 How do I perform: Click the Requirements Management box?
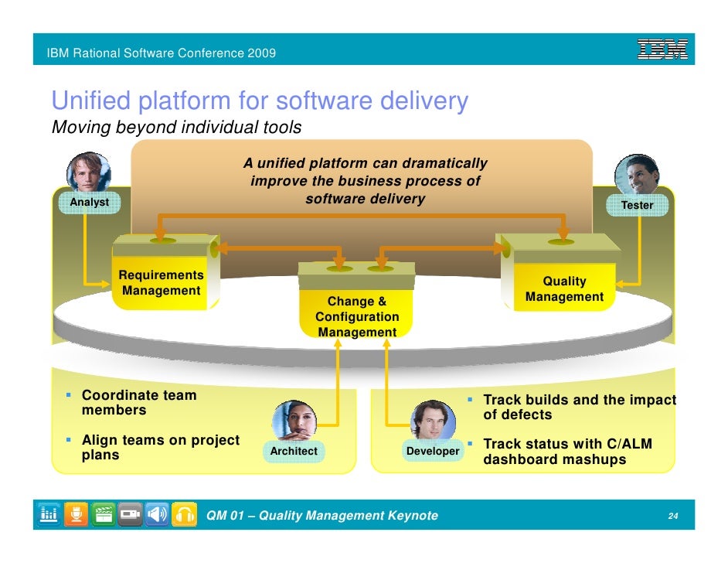point(165,272)
